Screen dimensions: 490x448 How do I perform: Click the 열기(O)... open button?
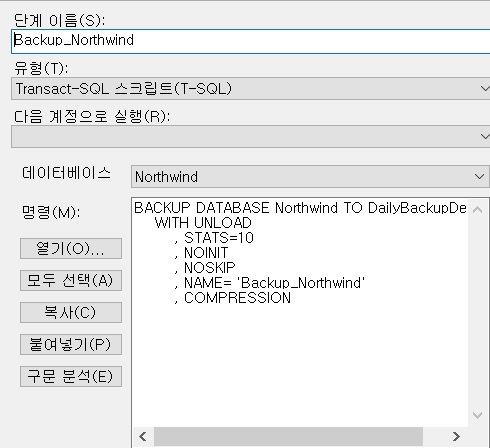point(71,248)
